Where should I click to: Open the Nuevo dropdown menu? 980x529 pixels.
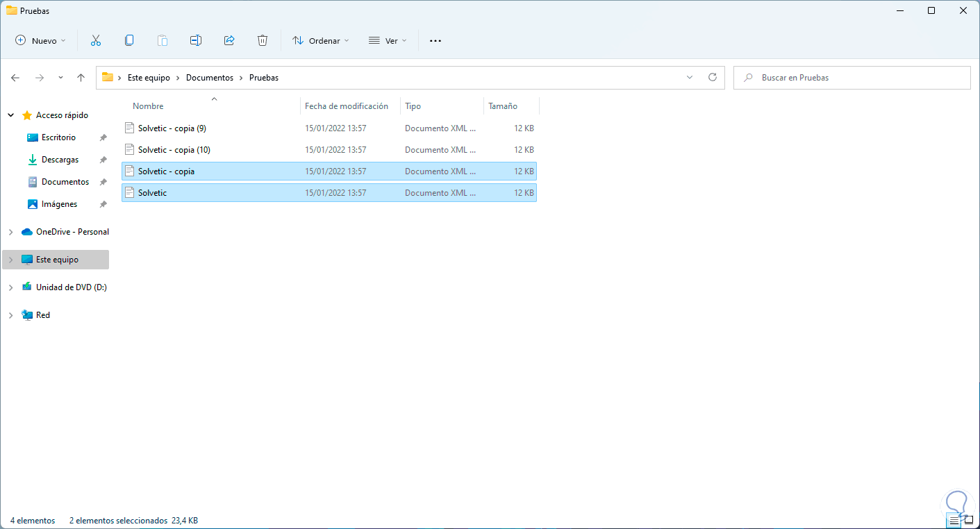pyautogui.click(x=40, y=41)
